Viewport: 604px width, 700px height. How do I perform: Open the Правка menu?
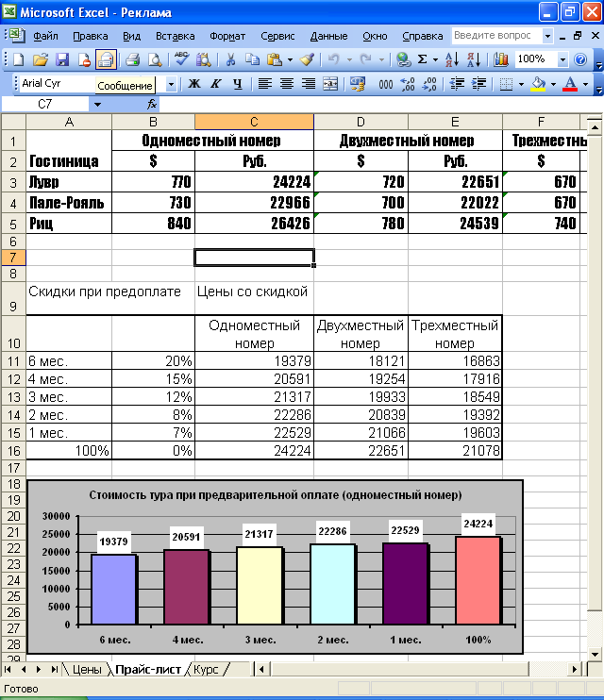point(91,36)
